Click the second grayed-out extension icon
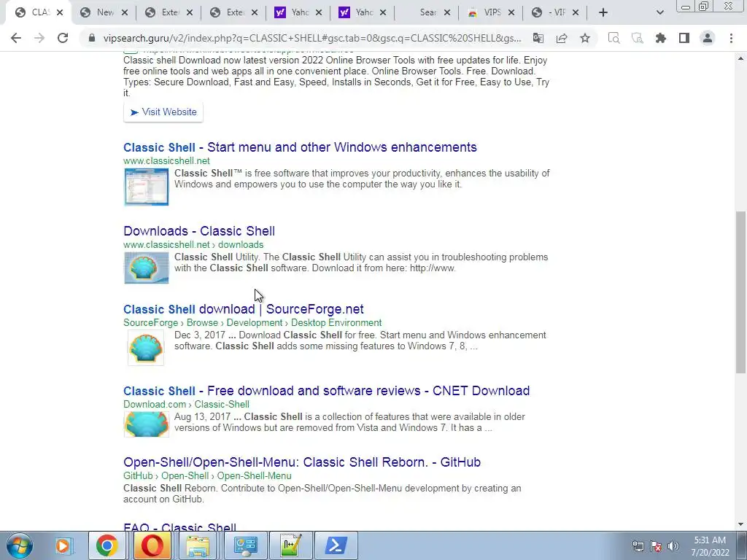 click(x=637, y=38)
